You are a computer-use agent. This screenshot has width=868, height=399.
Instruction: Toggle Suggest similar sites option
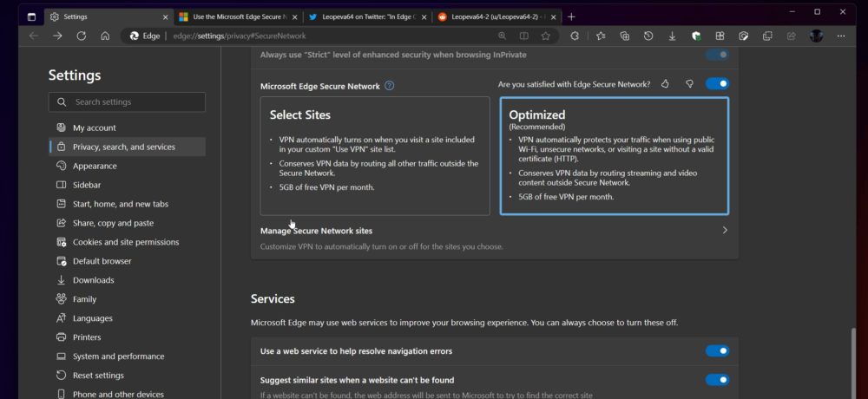[x=717, y=380]
